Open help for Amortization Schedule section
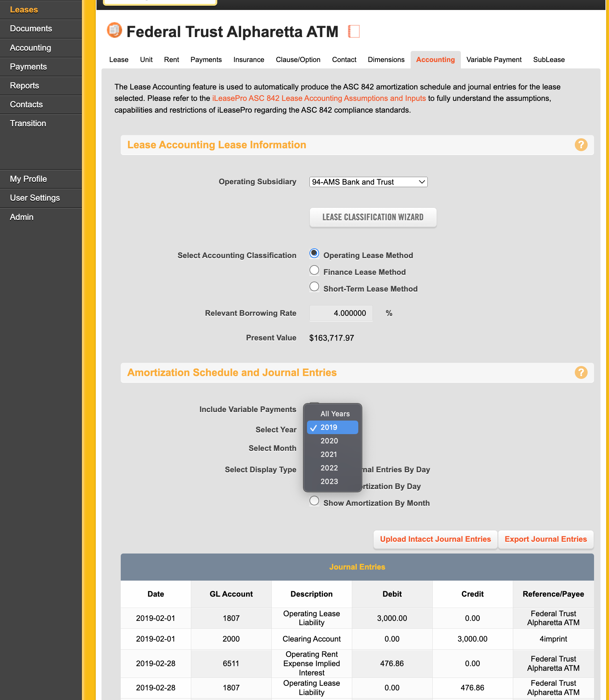The image size is (609, 700). pos(581,372)
